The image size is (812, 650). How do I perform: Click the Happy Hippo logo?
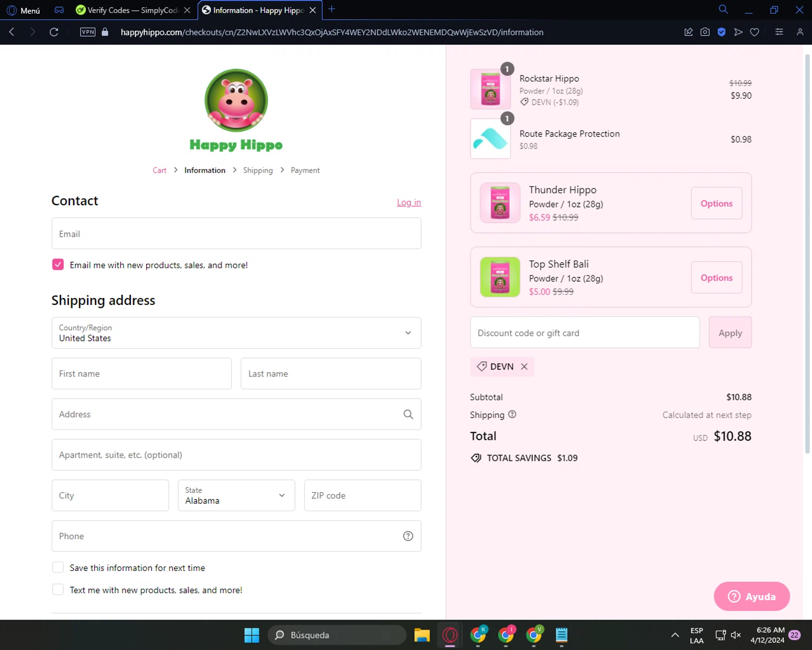click(236, 110)
